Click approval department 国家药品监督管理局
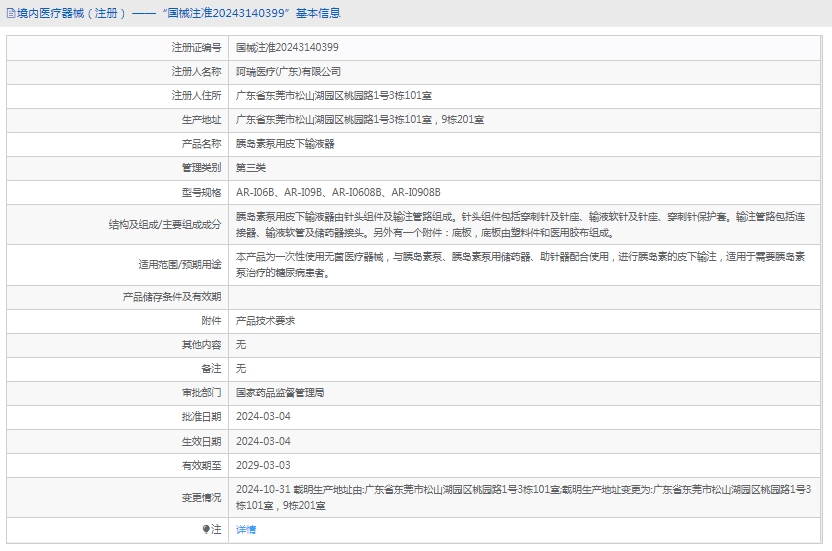This screenshot has width=832, height=551. (x=280, y=393)
